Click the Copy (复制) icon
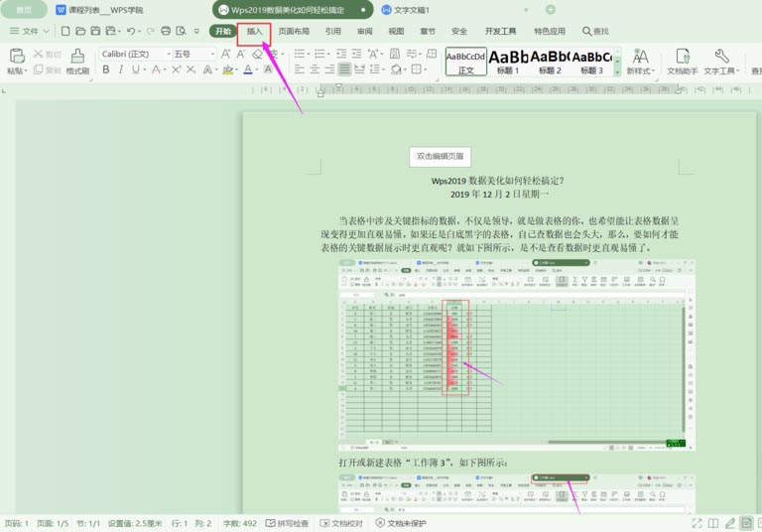The width and height of the screenshot is (762, 532). click(x=38, y=69)
